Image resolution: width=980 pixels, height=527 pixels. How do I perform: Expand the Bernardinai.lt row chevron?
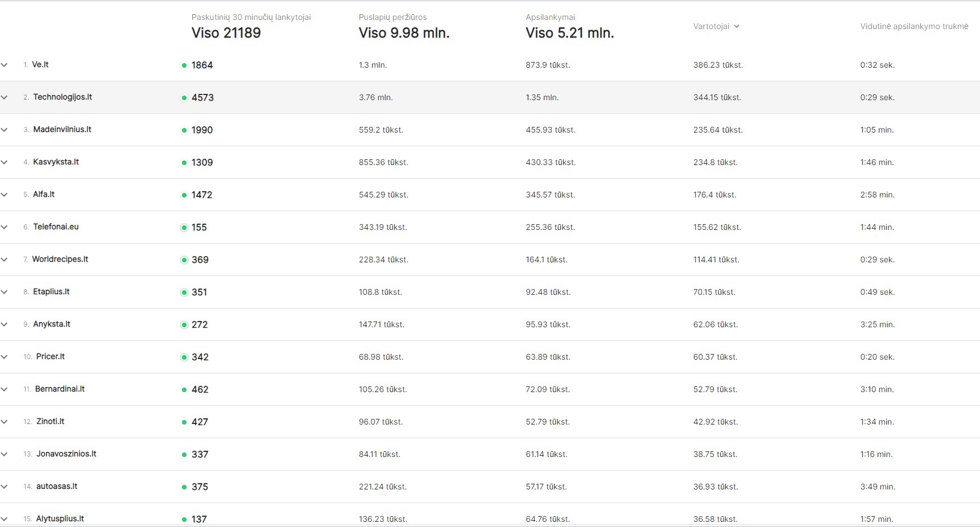[x=4, y=389]
